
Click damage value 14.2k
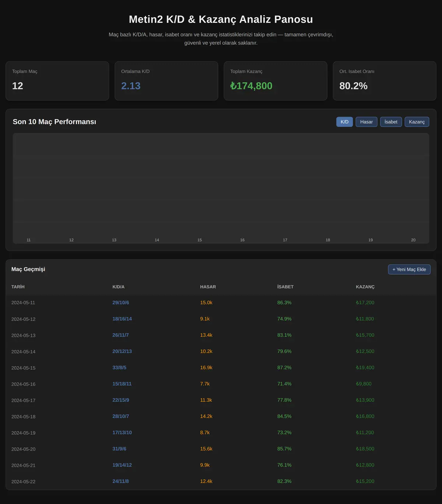pos(206,416)
